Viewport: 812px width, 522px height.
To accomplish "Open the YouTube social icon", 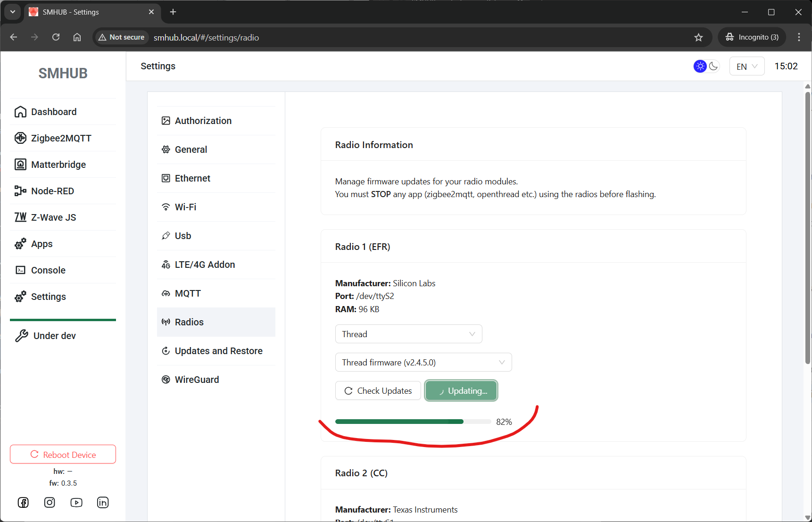I will click(76, 503).
